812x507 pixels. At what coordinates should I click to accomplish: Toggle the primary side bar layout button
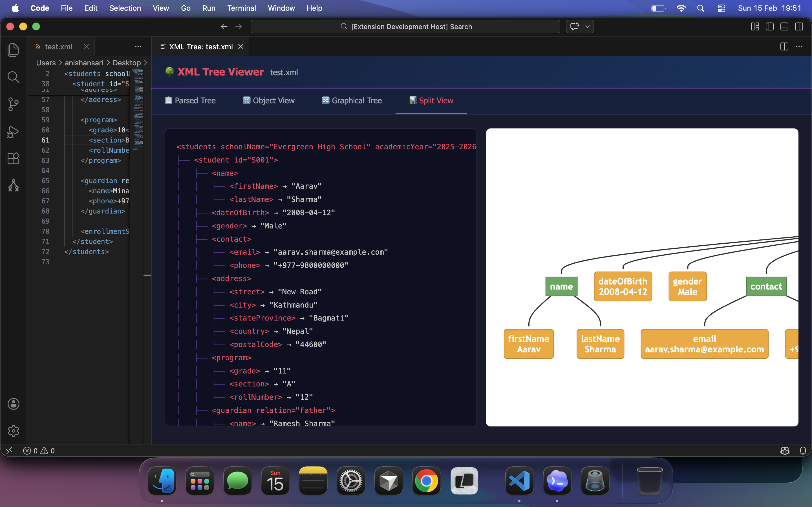[769, 26]
